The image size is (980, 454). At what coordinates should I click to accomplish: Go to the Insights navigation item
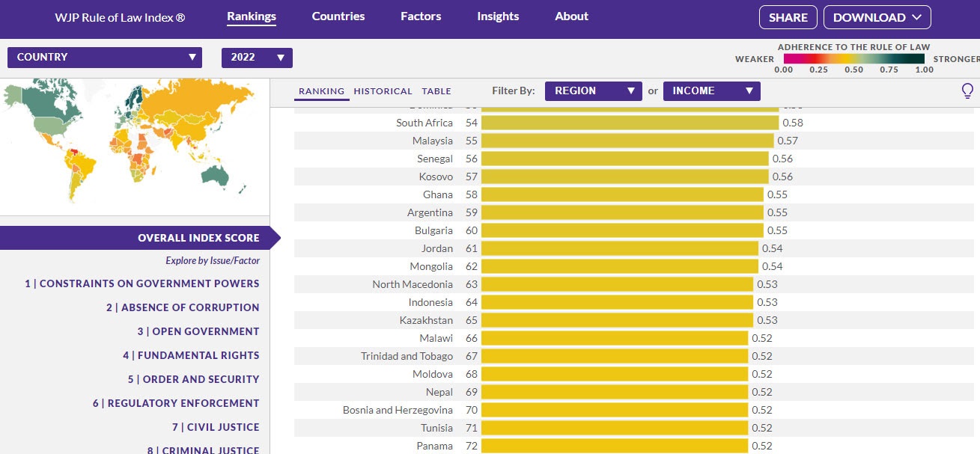[x=498, y=16]
